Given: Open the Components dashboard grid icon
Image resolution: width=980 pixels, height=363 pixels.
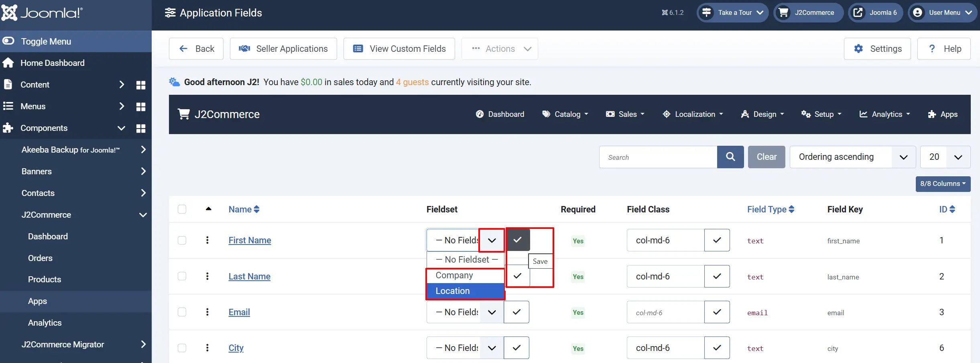Looking at the screenshot, I should click(x=141, y=128).
